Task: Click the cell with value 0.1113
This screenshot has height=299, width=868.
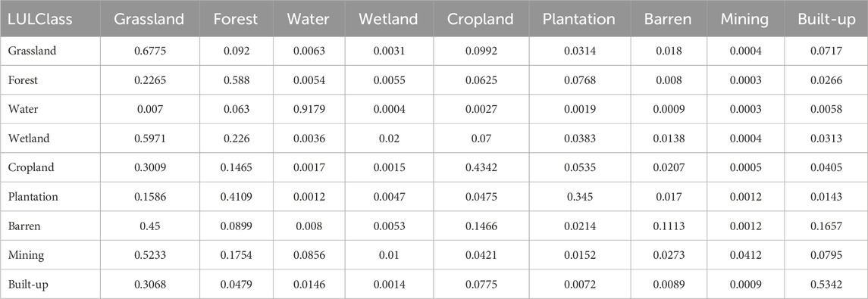Action: tap(668, 226)
